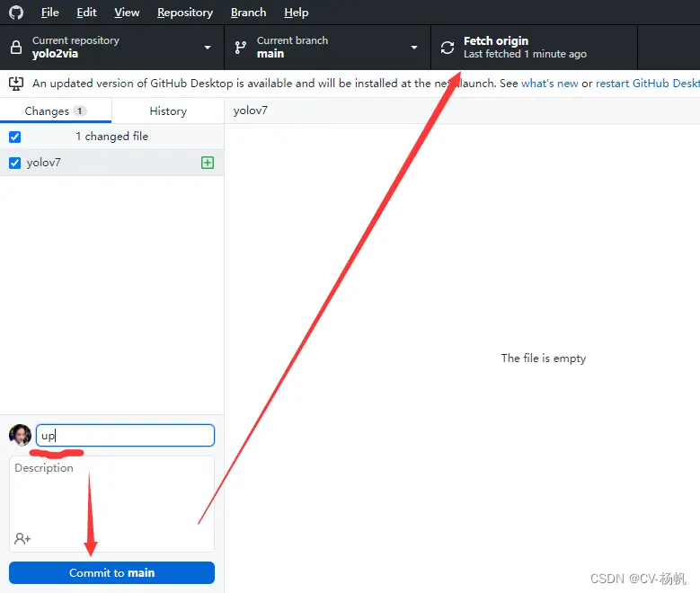Open the what's new link
700x593 pixels.
[x=549, y=84]
